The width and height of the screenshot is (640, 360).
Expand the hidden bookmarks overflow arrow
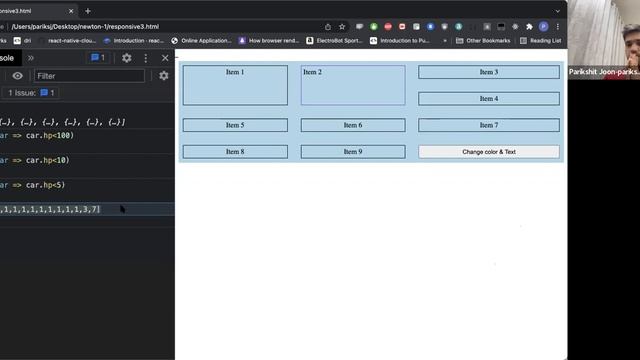(x=445, y=41)
